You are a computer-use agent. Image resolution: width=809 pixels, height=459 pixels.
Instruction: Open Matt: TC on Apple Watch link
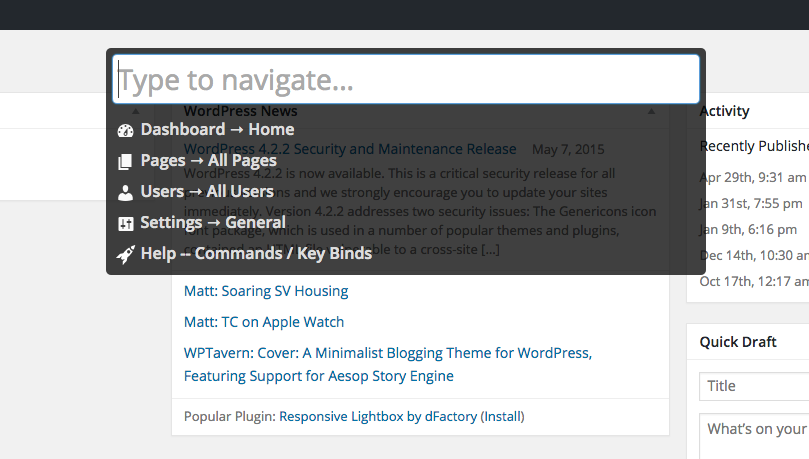pyautogui.click(x=264, y=322)
